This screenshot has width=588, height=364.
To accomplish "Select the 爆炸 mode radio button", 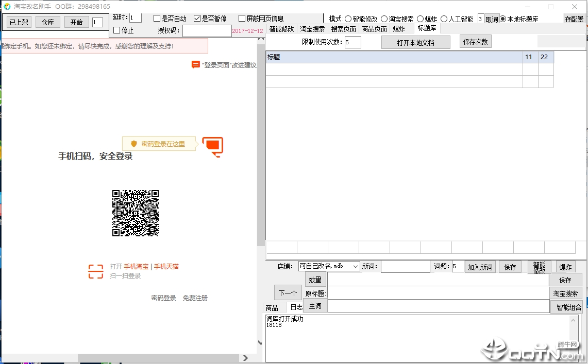I will pyautogui.click(x=421, y=19).
